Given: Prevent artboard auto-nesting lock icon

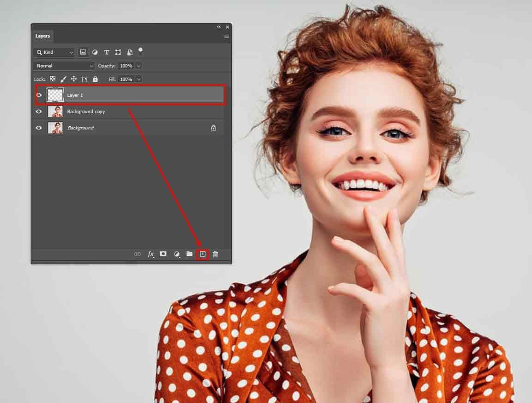Looking at the screenshot, I should click(85, 79).
